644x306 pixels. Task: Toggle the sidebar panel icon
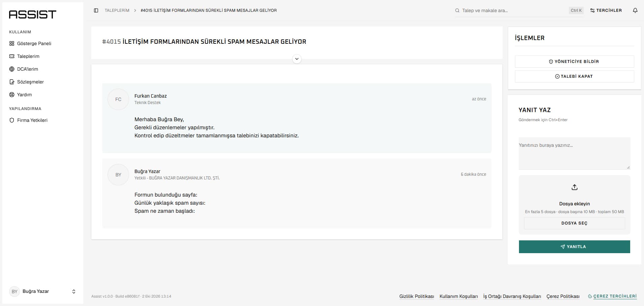(96, 10)
